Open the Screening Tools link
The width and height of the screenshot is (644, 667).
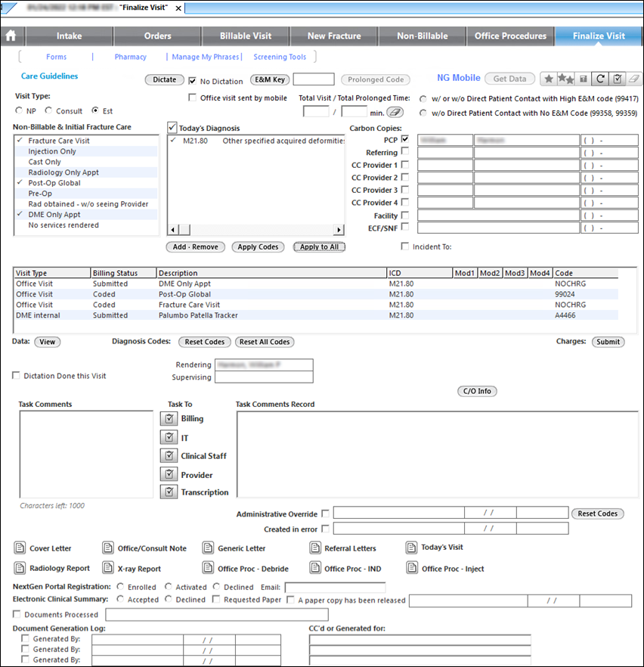click(x=280, y=57)
